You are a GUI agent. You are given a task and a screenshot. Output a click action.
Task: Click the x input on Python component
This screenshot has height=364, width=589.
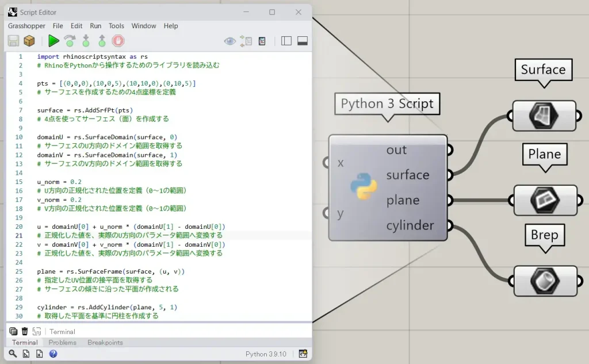click(341, 163)
